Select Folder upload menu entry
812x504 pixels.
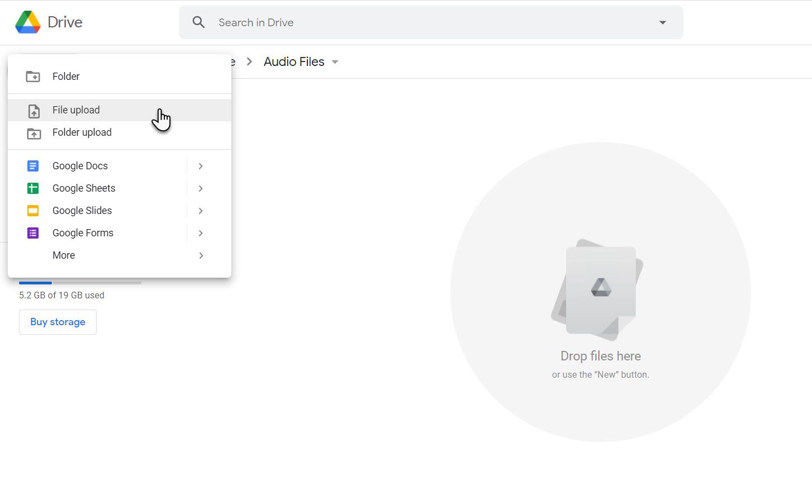82,132
